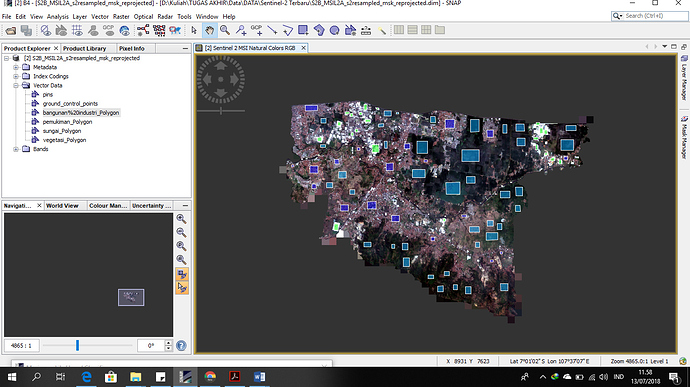Open the Raster menu
Viewport: 690px width, 387px height.
pyautogui.click(x=121, y=17)
